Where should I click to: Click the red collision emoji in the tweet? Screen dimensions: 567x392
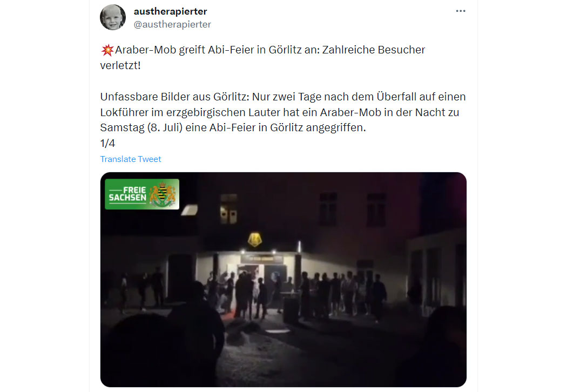coord(107,50)
